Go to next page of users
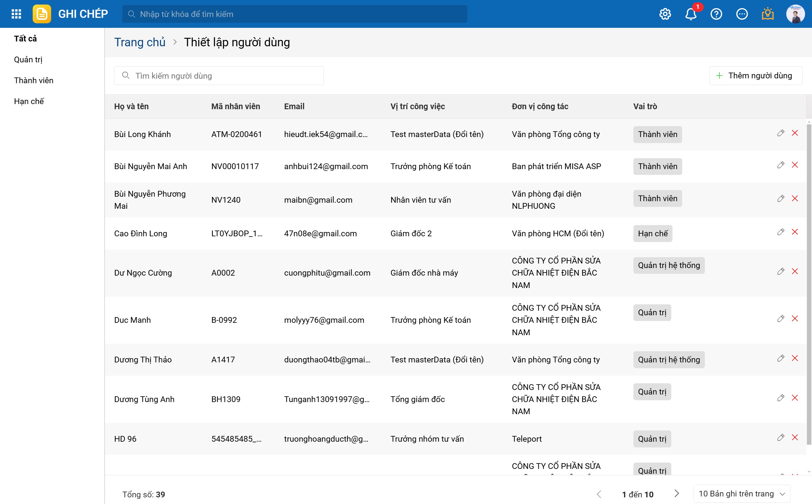 click(676, 493)
